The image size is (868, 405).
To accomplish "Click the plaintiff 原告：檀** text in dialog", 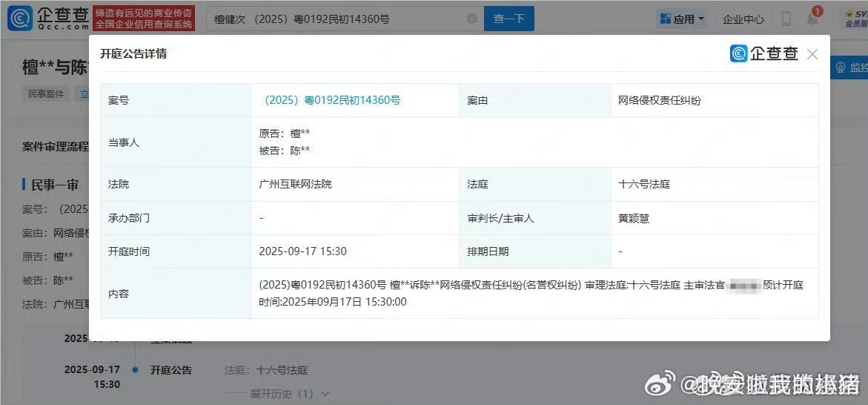I will 284,134.
